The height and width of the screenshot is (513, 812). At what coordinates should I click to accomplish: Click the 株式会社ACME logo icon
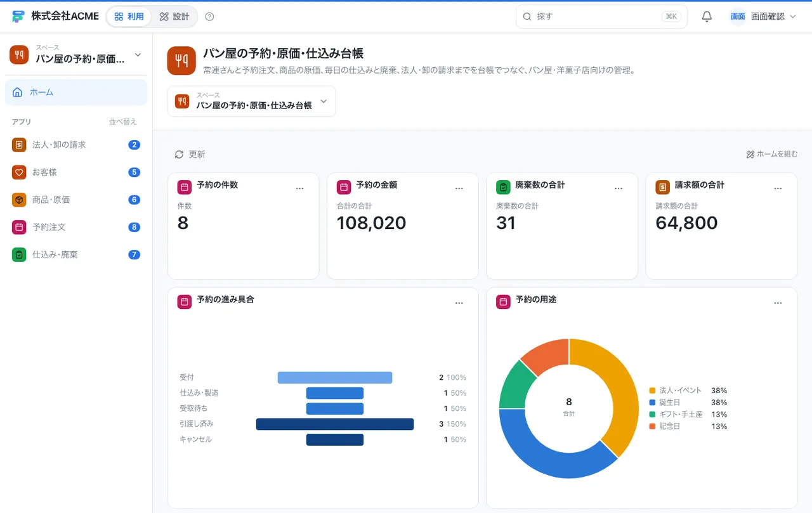18,16
